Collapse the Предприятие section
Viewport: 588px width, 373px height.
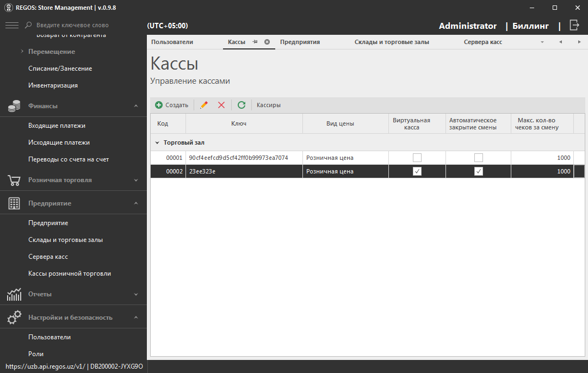point(136,203)
